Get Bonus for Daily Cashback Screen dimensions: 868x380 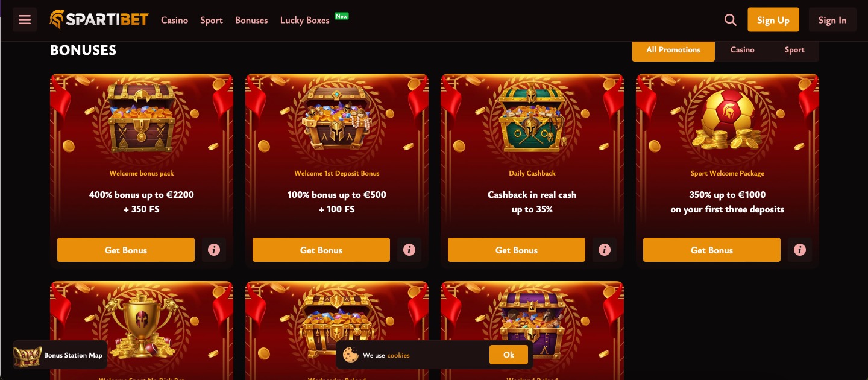click(x=517, y=250)
